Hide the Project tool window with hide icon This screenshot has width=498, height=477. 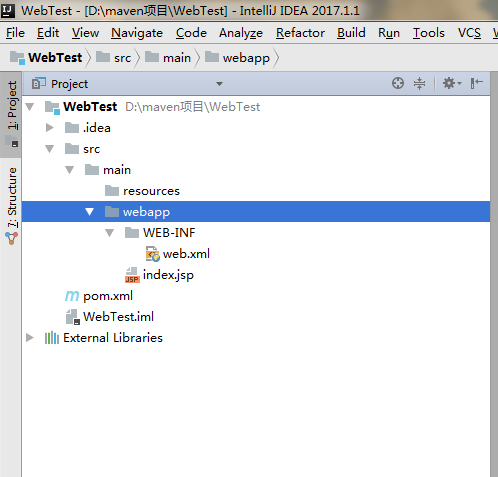(476, 83)
